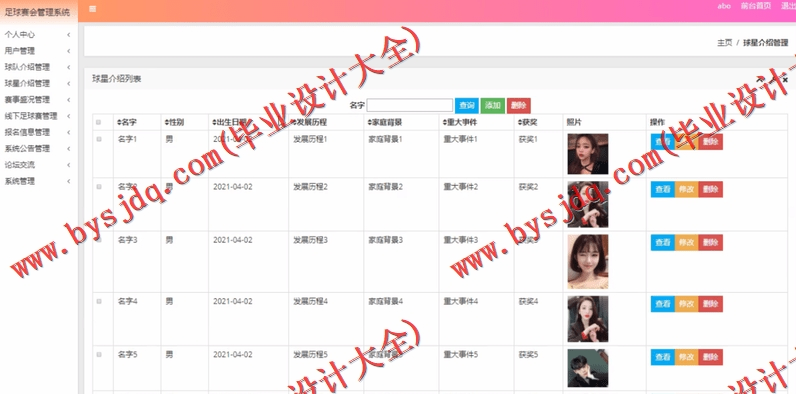Click 查看 in the 名字3 row
Image resolution: width=796 pixels, height=394 pixels.
663,243
